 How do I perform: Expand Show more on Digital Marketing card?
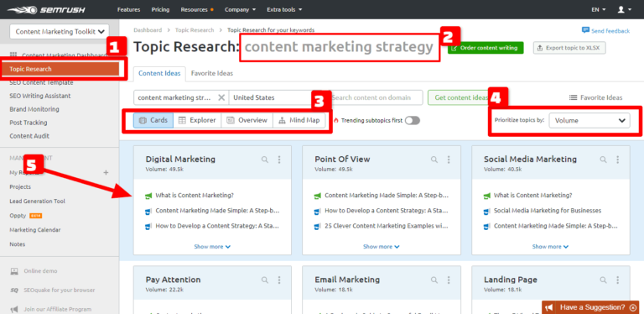212,247
